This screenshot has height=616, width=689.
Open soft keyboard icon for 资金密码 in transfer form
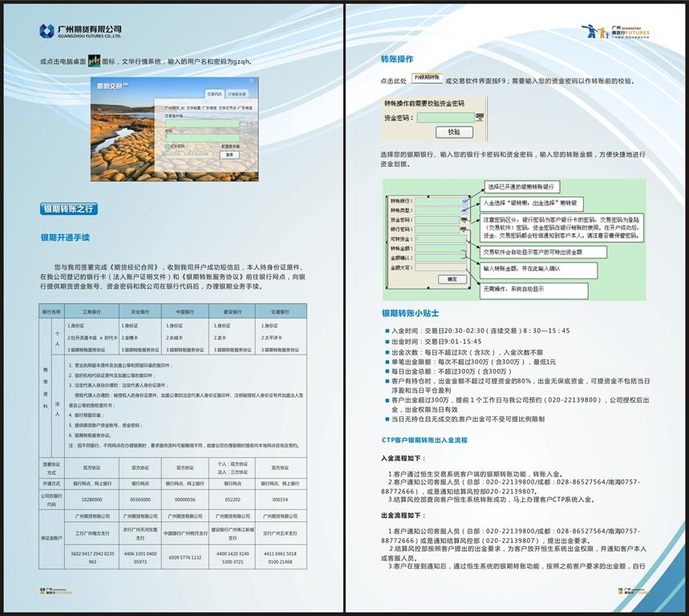[464, 219]
